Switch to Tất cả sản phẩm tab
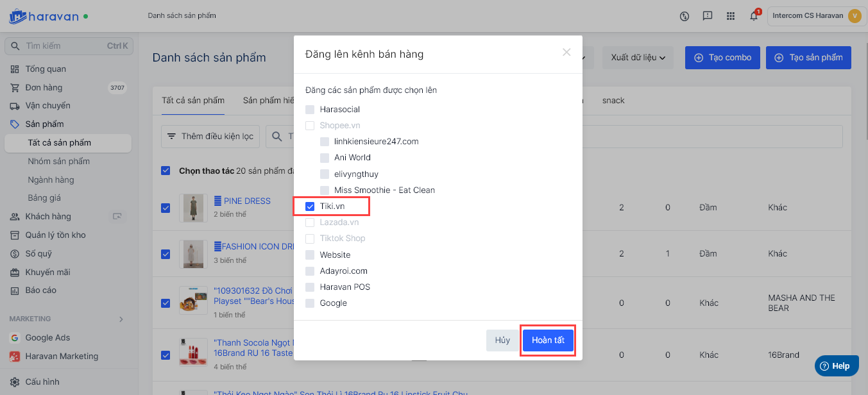This screenshot has height=395, width=868. click(193, 101)
